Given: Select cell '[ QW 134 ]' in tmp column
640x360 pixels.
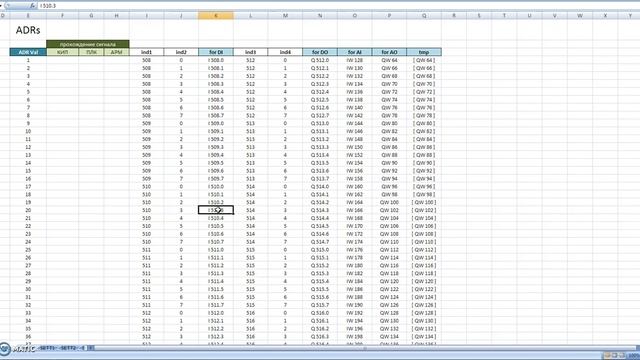Looking at the screenshot, I should 424,337.
